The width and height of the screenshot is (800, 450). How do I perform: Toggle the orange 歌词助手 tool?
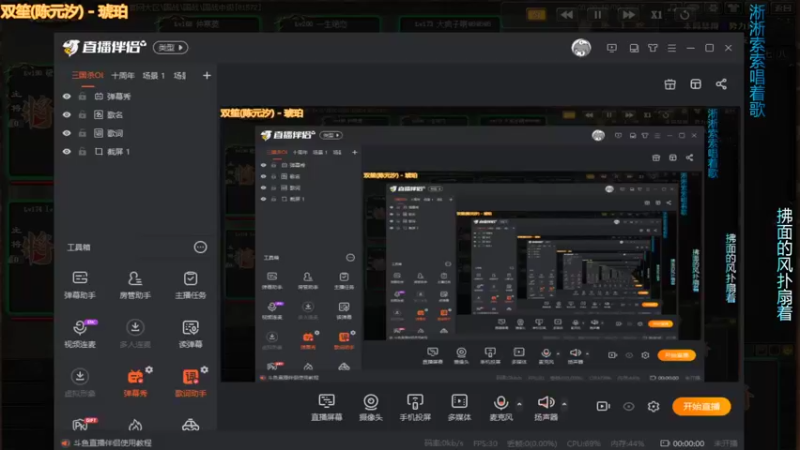(x=190, y=383)
